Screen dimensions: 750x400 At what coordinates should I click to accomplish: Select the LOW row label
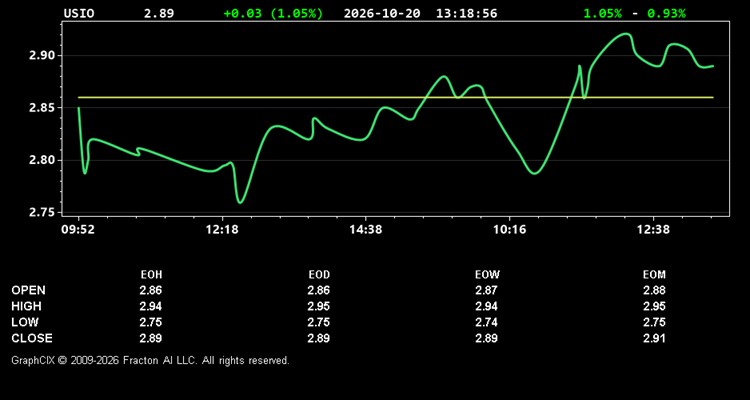[25, 322]
